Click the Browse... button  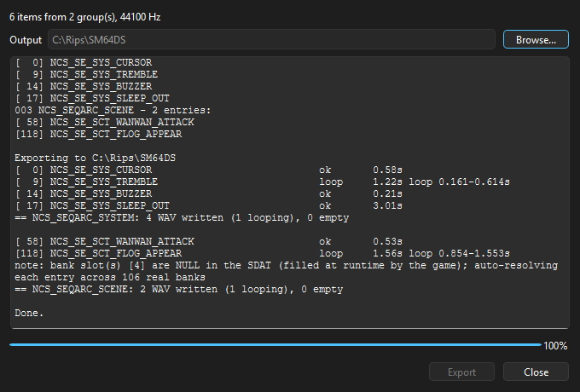coord(536,39)
